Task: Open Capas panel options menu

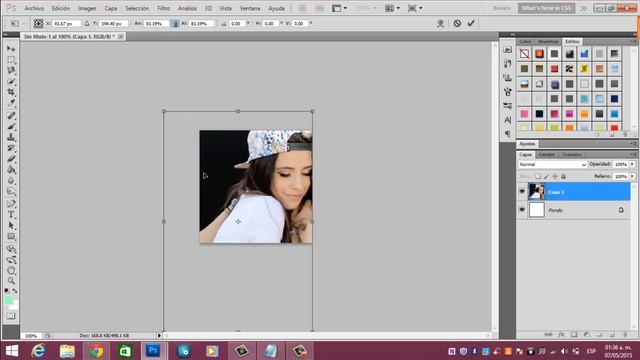Action: (633, 154)
